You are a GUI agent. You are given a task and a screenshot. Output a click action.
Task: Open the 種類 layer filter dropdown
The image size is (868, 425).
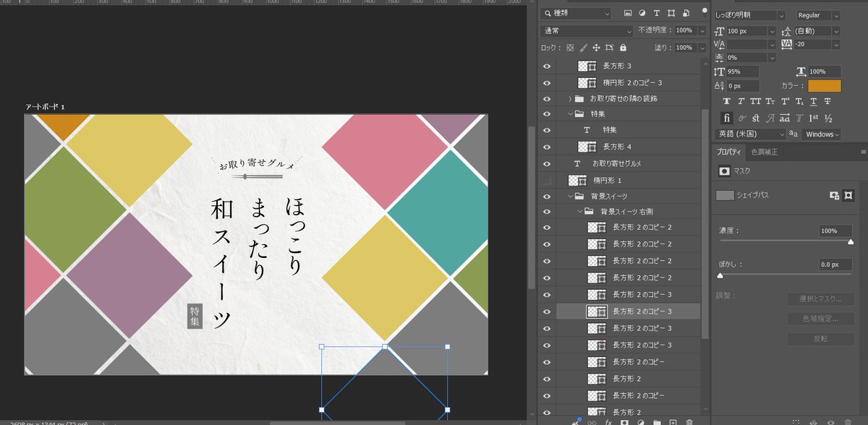point(577,13)
